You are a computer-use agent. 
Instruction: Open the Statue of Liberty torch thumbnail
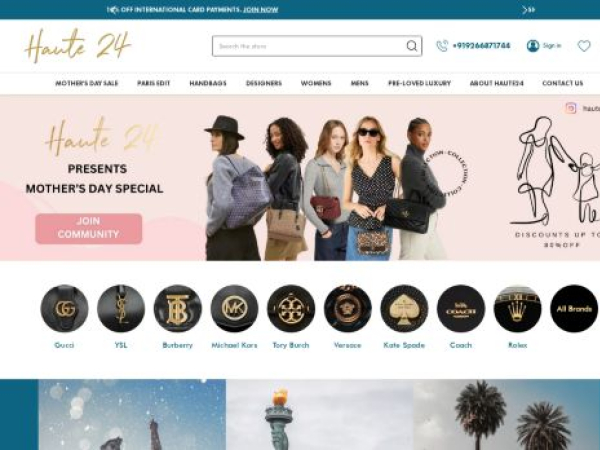point(320,414)
